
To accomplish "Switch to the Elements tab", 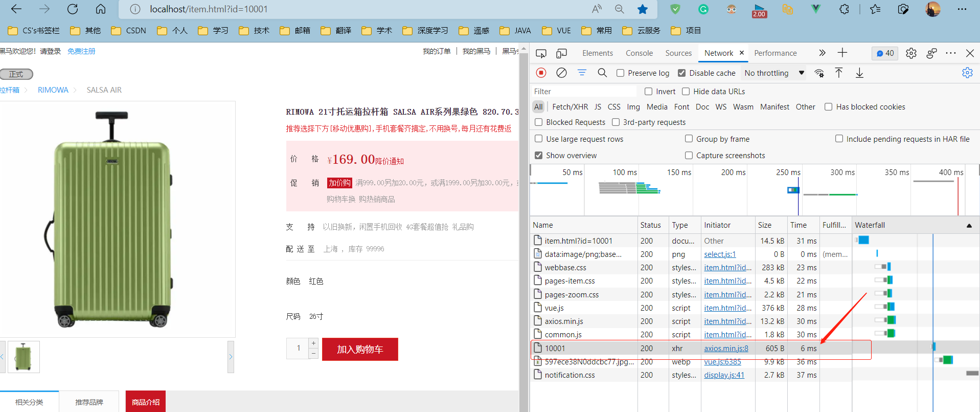I will click(x=597, y=53).
